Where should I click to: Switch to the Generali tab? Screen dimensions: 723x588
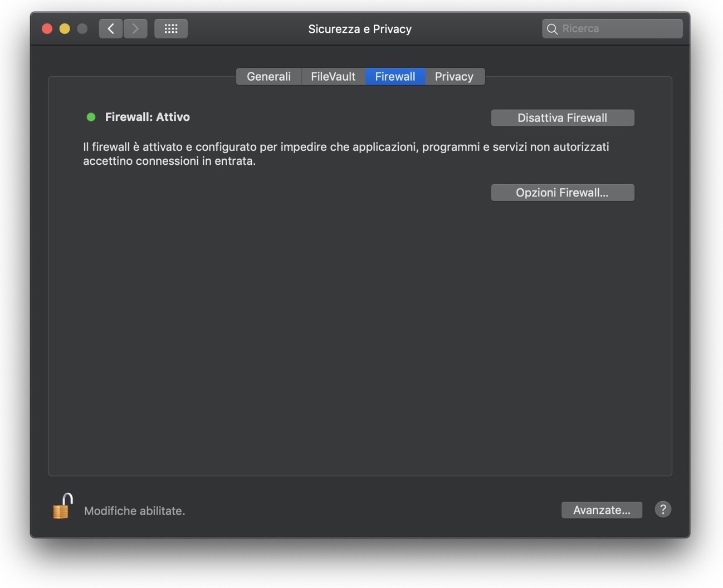coord(268,76)
